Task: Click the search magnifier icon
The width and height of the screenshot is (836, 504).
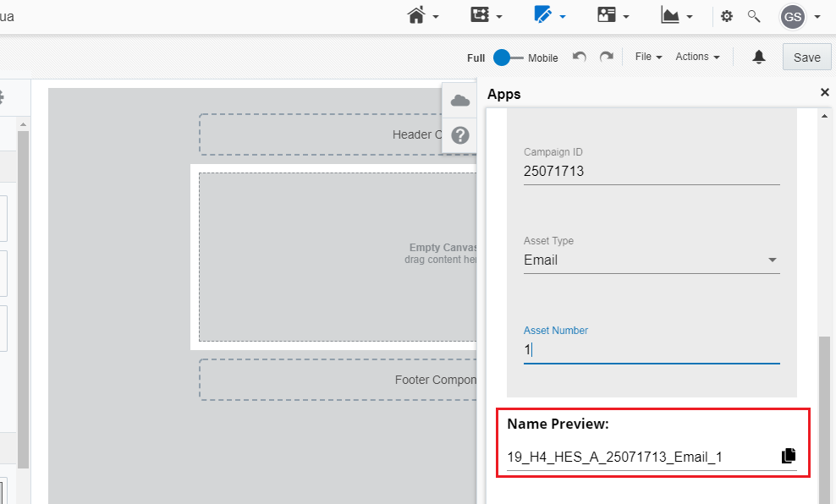Action: [x=754, y=17]
